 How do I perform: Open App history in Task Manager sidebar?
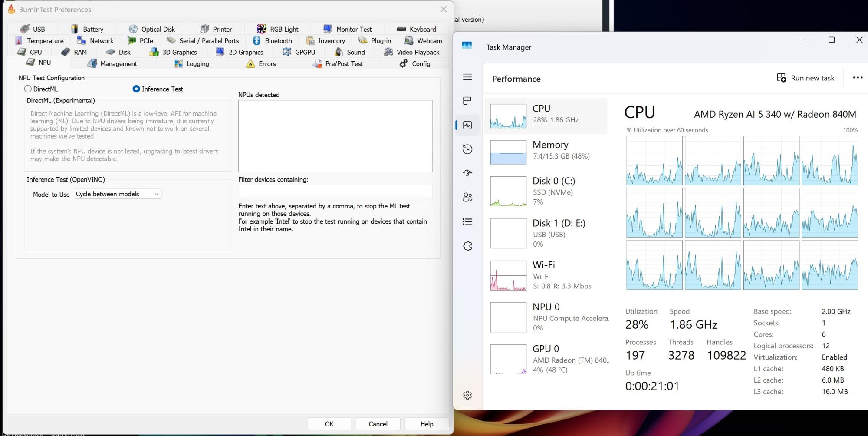467,149
